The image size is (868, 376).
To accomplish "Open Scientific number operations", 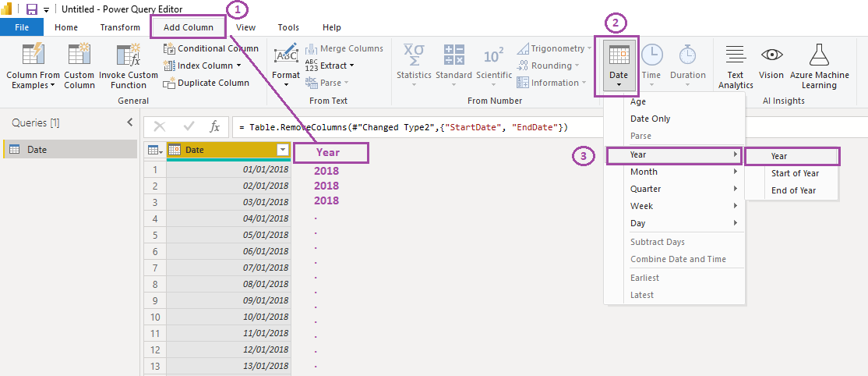I will click(x=494, y=66).
